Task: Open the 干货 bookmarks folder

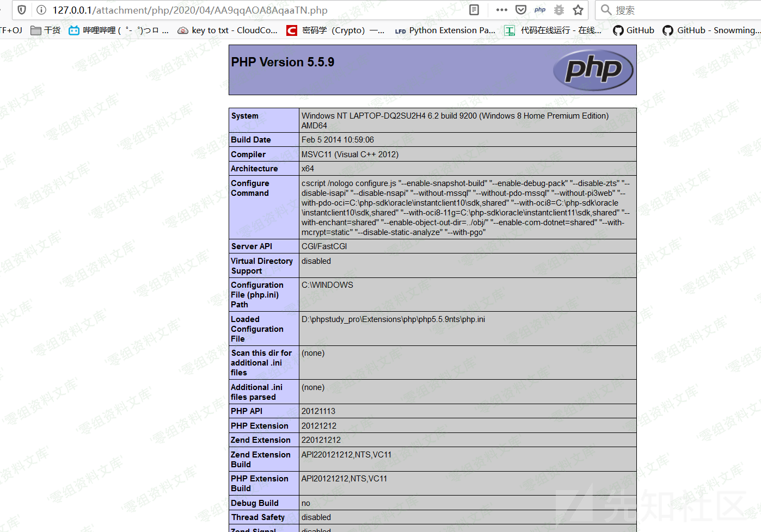Action: pos(46,30)
